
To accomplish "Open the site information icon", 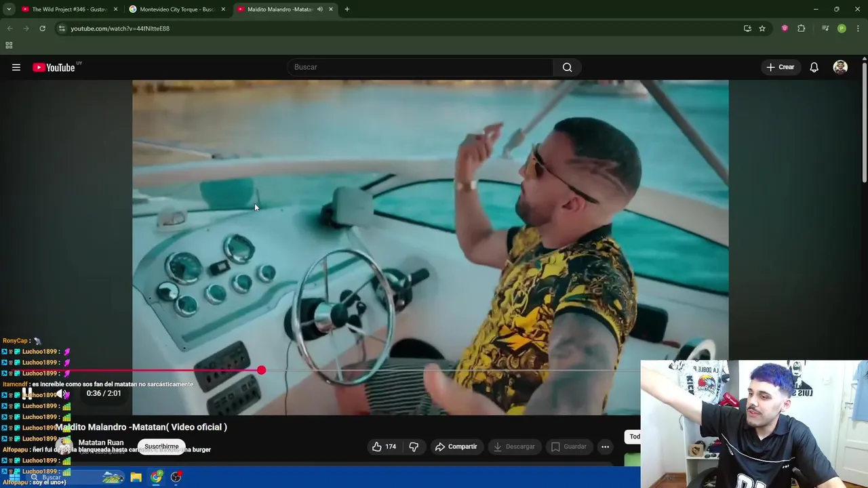I will 61,28.
